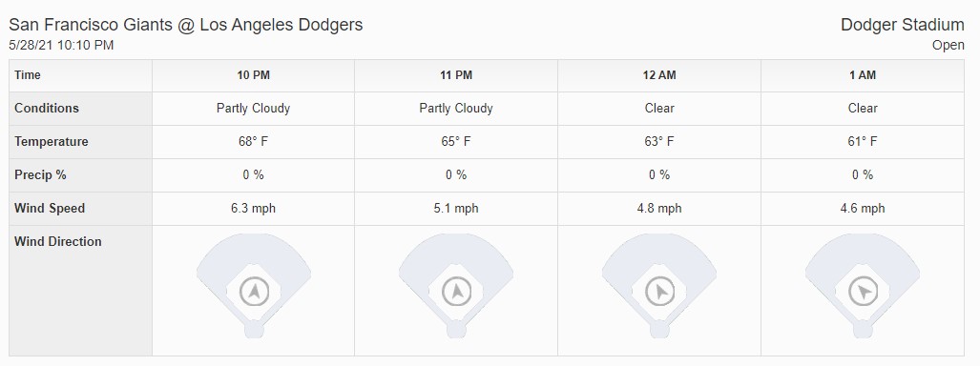Select the Giants @ Dodgers game title
The image size is (980, 366).
pyautogui.click(x=186, y=25)
